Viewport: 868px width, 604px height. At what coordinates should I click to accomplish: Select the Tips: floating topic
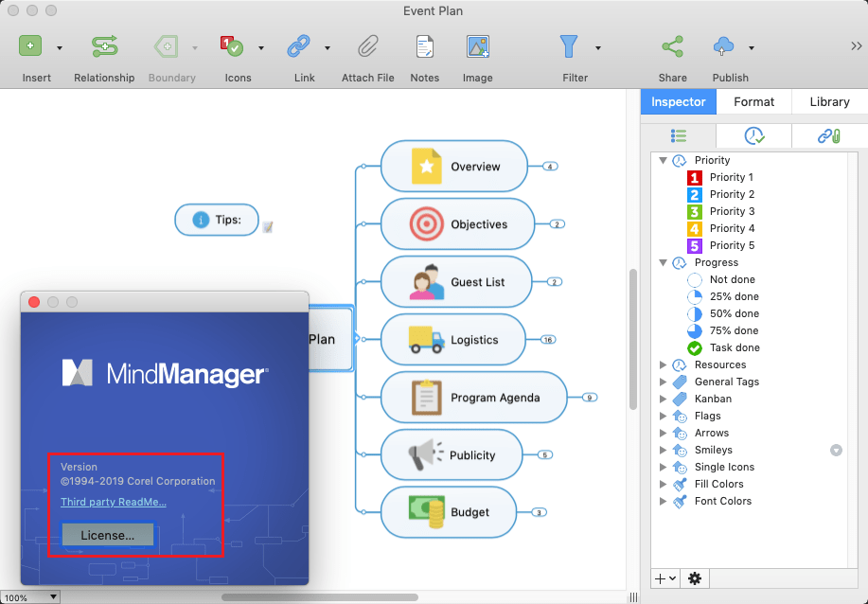217,220
